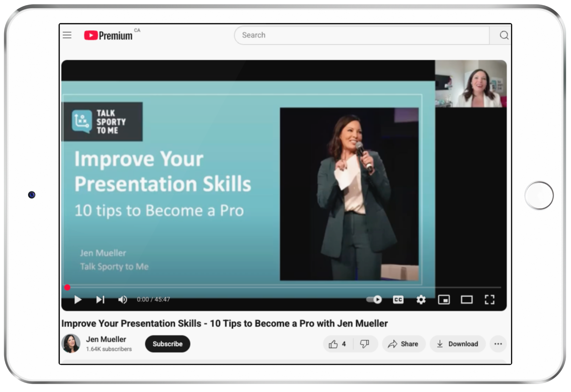The width and height of the screenshot is (571, 392).
Task: Click the search magnifier icon
Action: click(503, 35)
